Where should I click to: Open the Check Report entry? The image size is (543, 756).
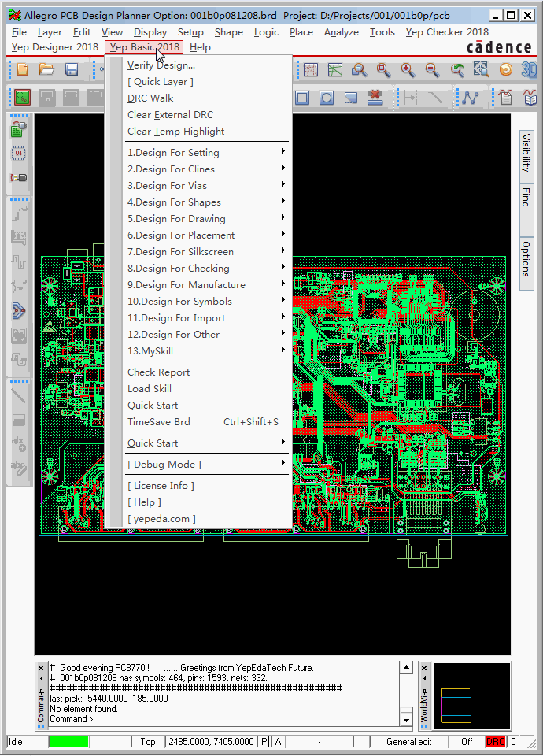click(206, 372)
